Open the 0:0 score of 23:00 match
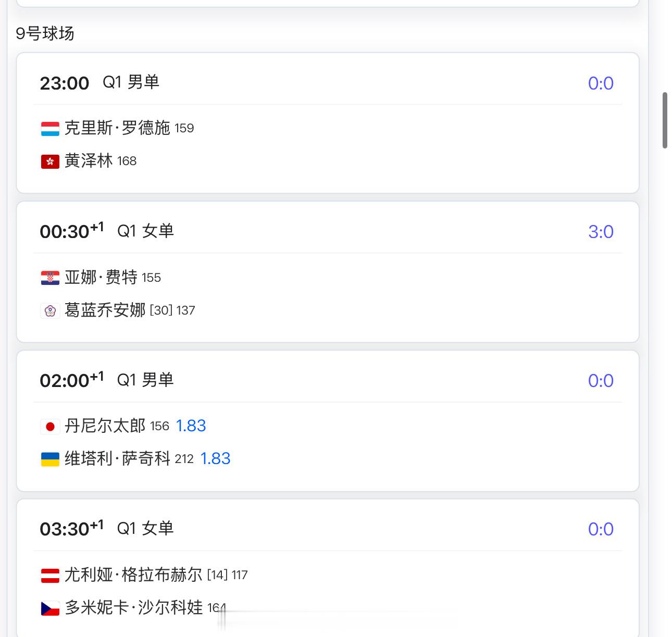The height and width of the screenshot is (637, 672). coord(601,83)
